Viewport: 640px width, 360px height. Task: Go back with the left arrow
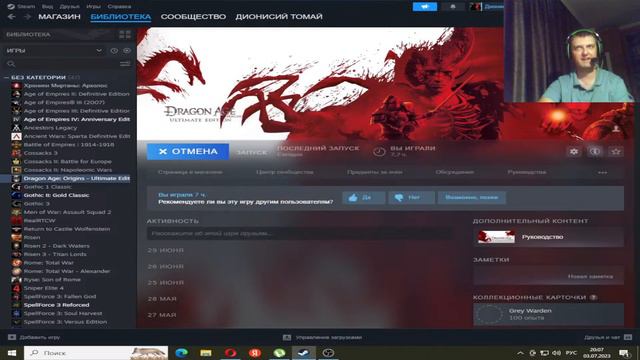pos(11,17)
